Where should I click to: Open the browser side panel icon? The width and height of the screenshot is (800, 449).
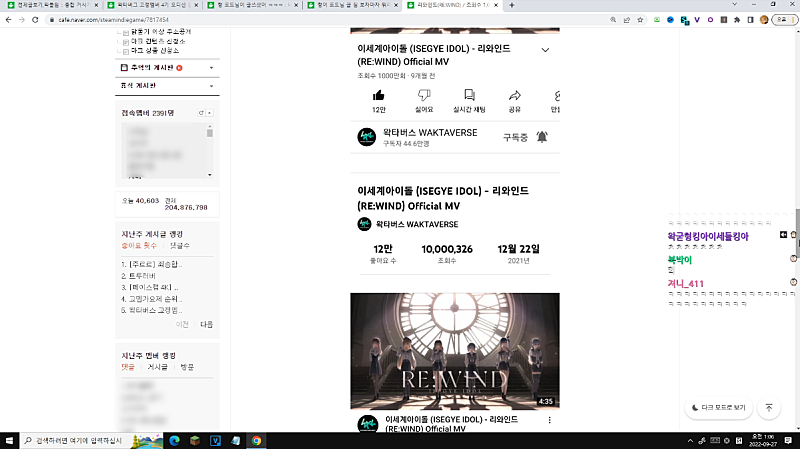(750, 20)
